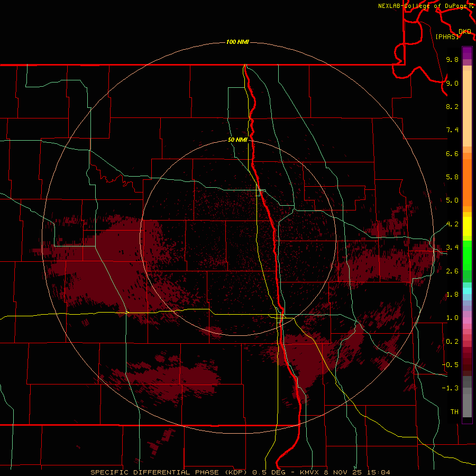Click the 50 NMI range ring label
The width and height of the screenshot is (476, 476).
pos(237,140)
